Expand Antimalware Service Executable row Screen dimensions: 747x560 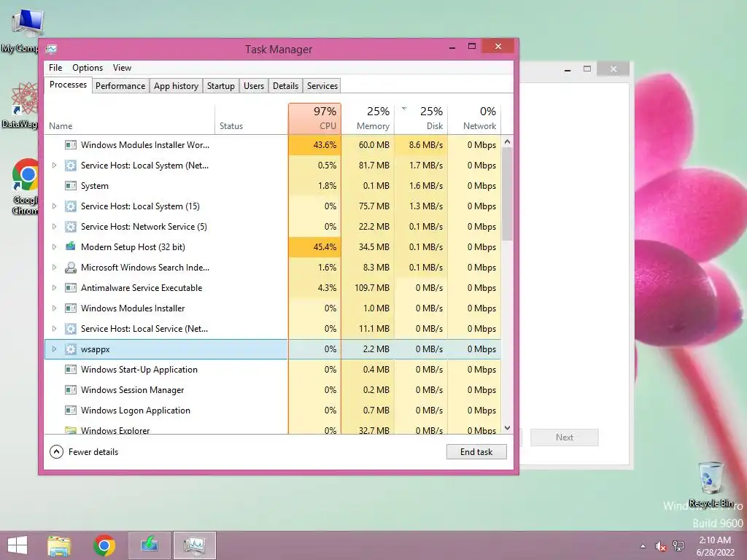[x=54, y=287]
